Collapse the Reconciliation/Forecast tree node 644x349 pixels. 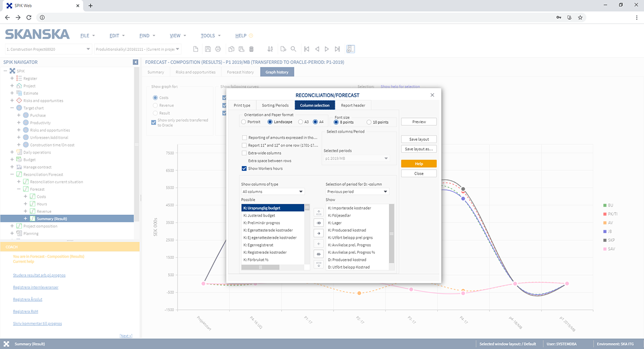coord(12,174)
